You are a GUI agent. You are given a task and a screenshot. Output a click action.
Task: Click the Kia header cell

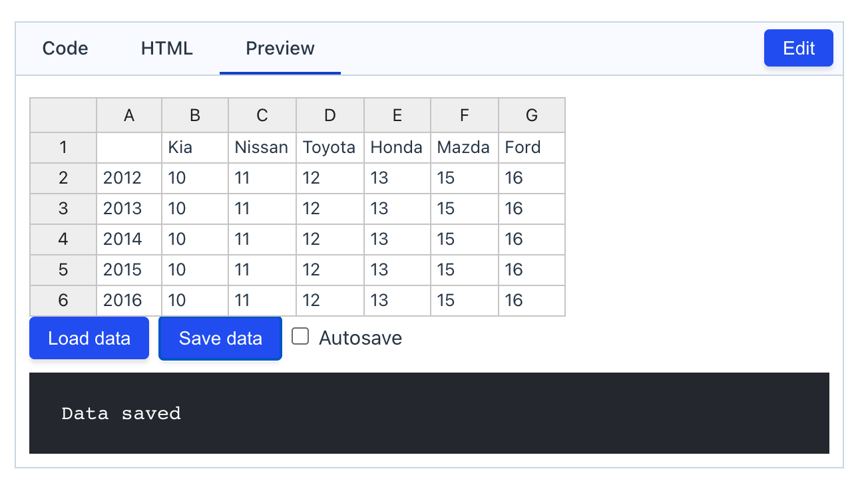(194, 147)
